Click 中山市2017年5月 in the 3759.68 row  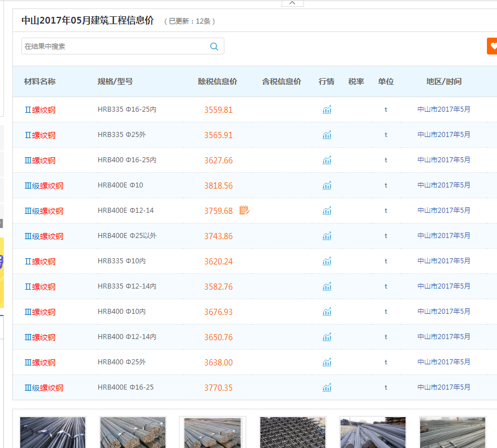[x=444, y=211]
